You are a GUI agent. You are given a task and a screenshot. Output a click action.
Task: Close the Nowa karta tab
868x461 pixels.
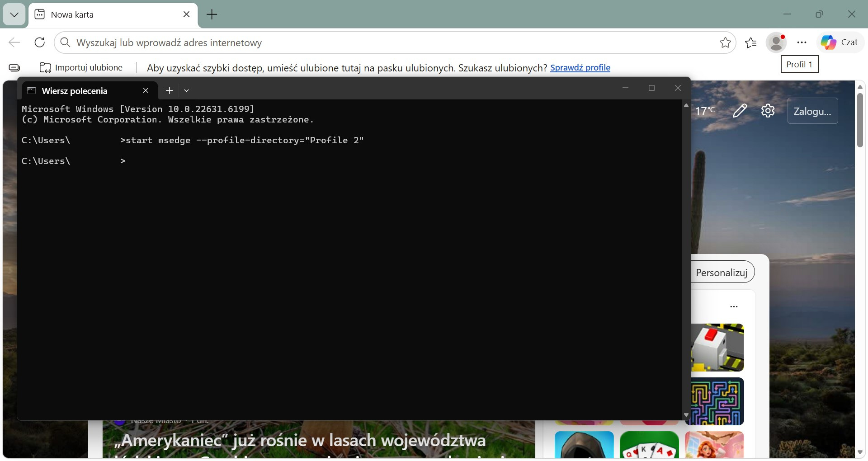[x=186, y=14]
